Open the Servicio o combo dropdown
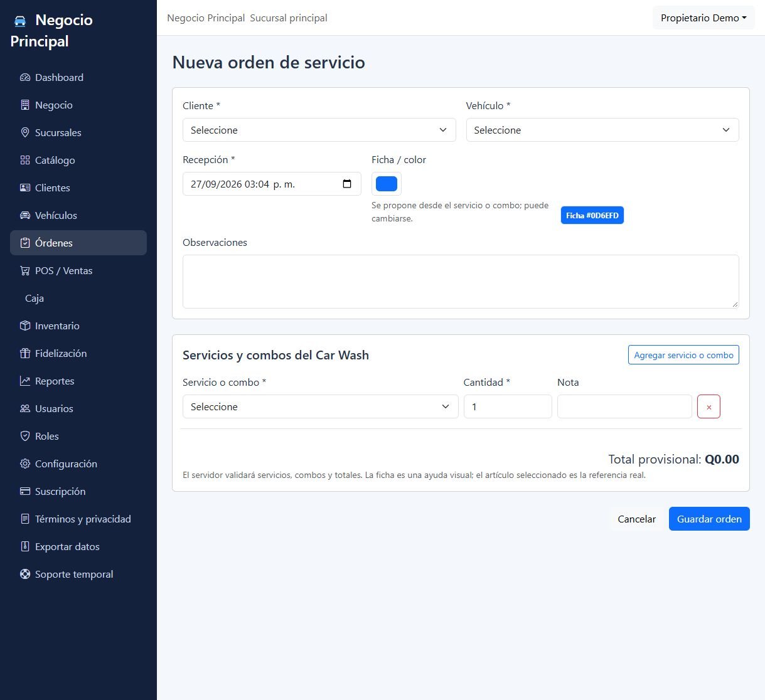Screen dimensions: 765x700 pos(320,406)
